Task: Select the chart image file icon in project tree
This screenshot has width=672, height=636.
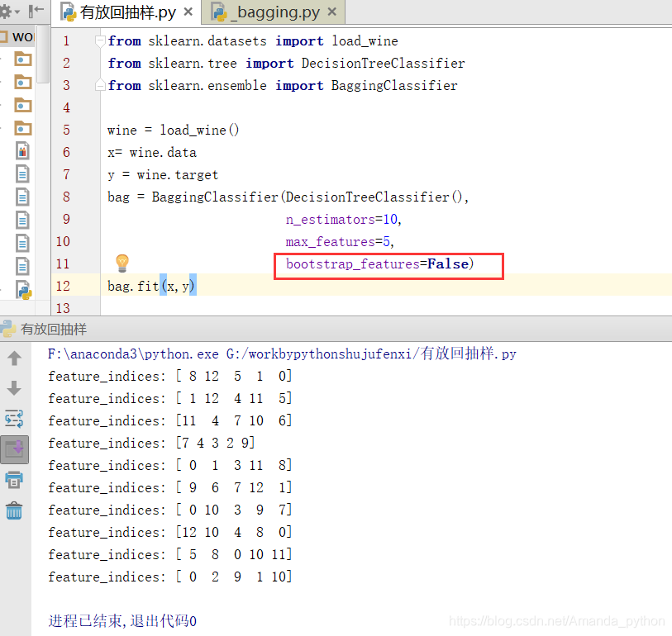Action: click(x=22, y=151)
